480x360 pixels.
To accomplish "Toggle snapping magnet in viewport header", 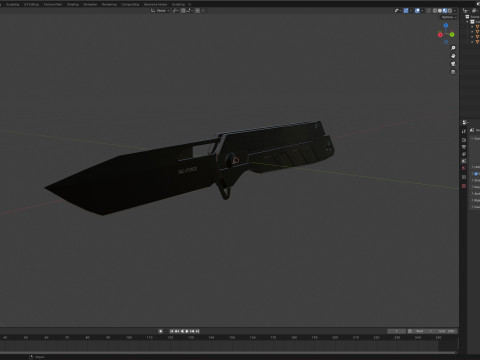I will pos(183,11).
